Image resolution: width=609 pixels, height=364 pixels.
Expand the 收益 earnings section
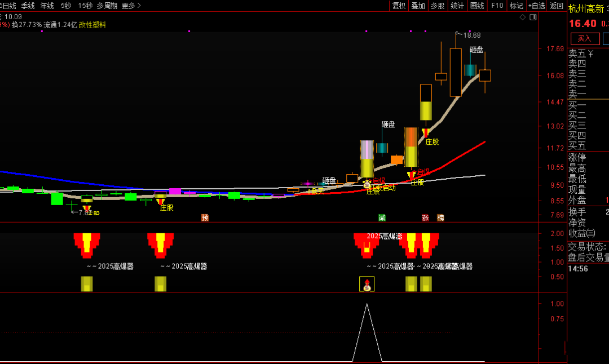point(581,233)
